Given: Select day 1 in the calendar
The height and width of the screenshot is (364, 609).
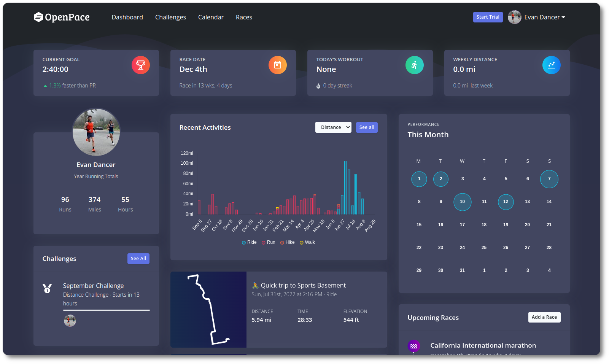Looking at the screenshot, I should pyautogui.click(x=419, y=179).
